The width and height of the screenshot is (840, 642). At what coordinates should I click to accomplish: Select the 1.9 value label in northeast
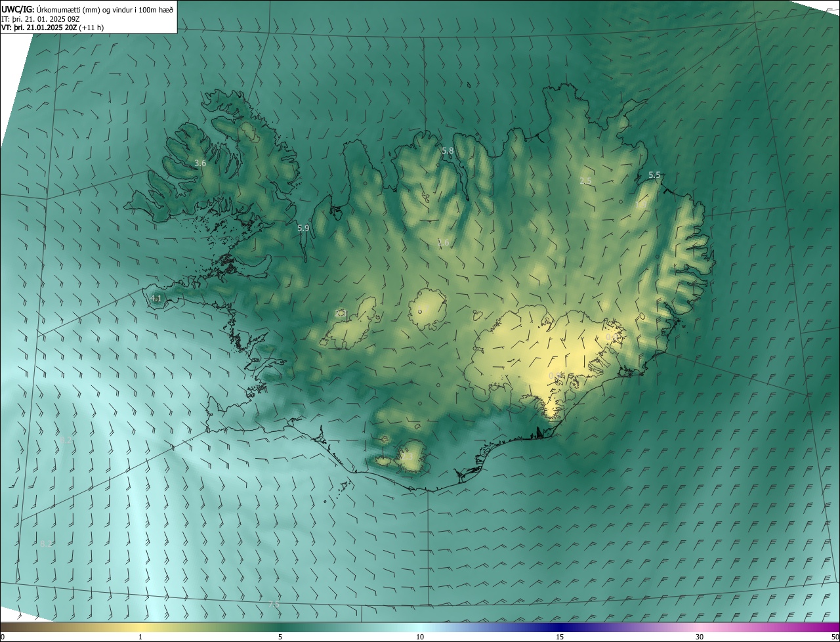point(641,205)
